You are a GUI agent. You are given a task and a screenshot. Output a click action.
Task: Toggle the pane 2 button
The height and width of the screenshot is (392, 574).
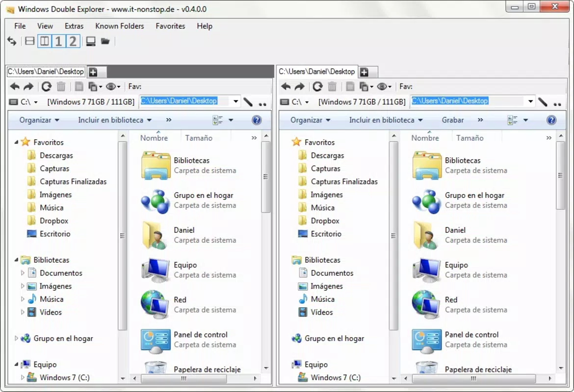click(x=73, y=41)
